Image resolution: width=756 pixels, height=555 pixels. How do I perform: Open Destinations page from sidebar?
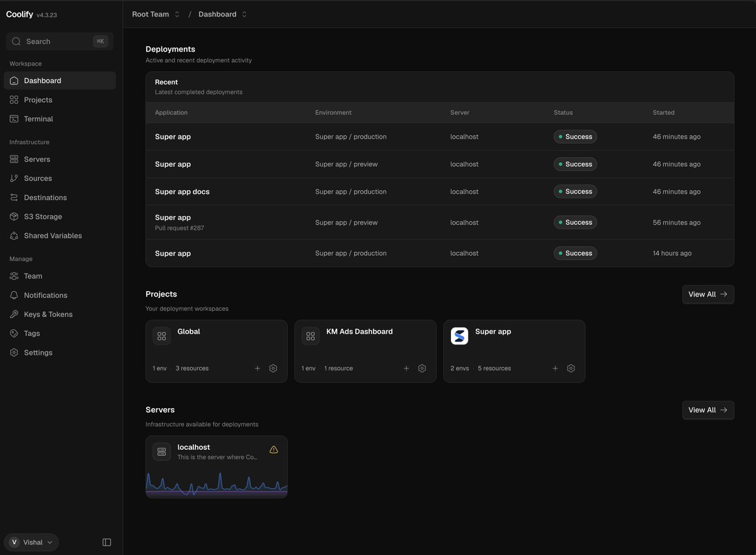point(60,197)
